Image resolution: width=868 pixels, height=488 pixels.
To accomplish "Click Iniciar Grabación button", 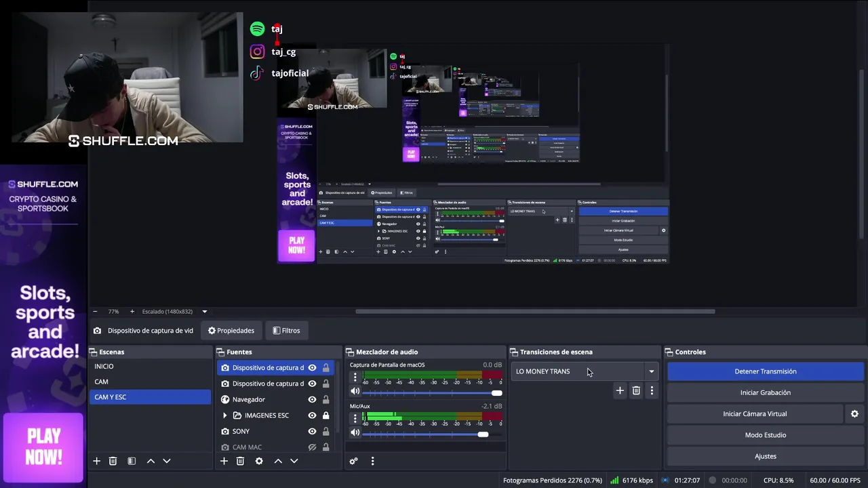I will click(766, 392).
